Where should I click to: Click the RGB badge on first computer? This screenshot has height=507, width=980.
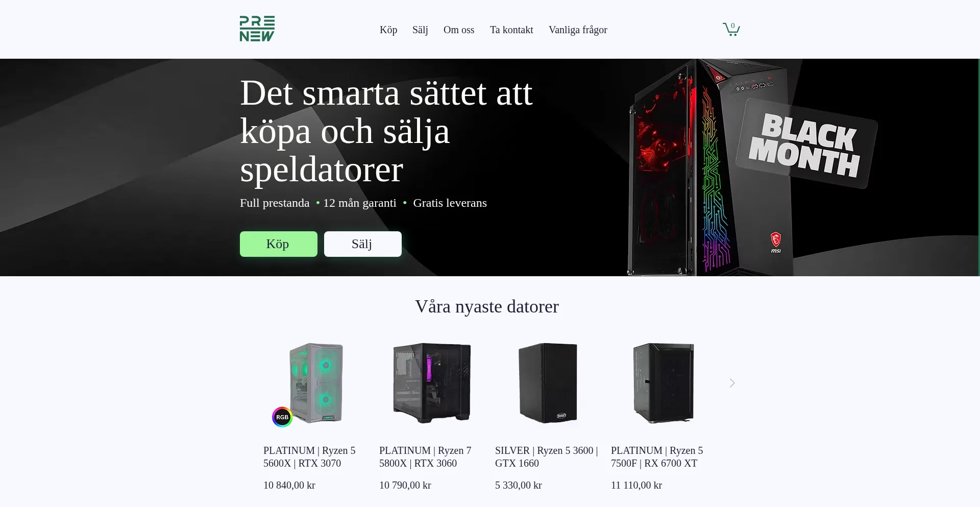click(x=282, y=417)
